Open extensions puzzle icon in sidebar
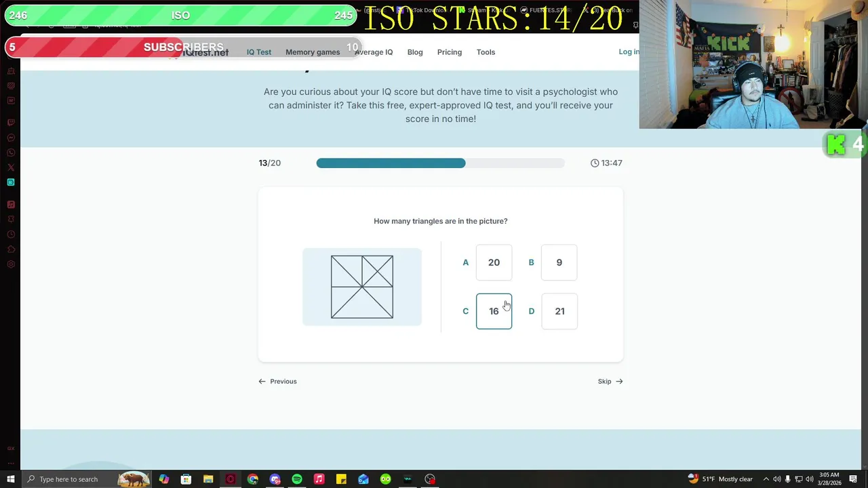The image size is (868, 488). 11,249
